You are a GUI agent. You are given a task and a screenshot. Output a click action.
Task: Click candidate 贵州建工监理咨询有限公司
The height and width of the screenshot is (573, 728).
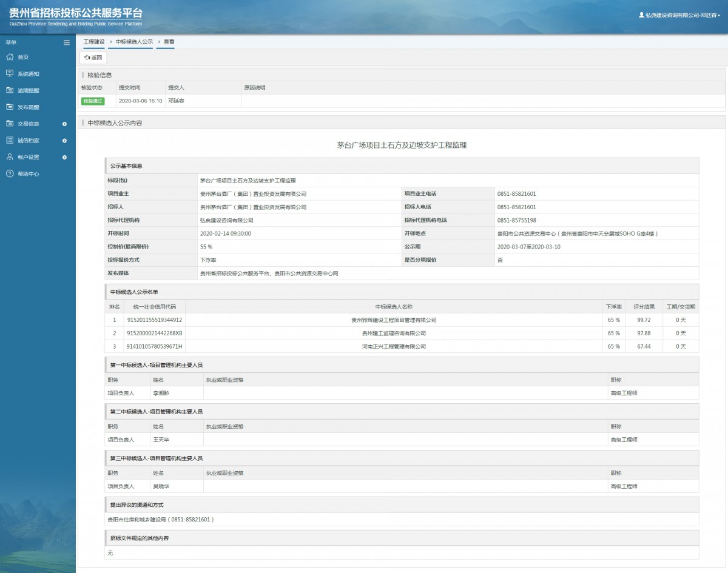point(394,333)
